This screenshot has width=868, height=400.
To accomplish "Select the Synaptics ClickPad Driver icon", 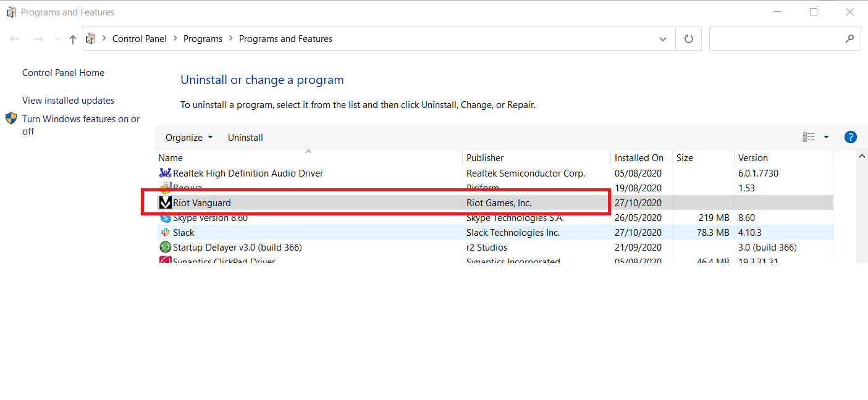I will tap(165, 260).
